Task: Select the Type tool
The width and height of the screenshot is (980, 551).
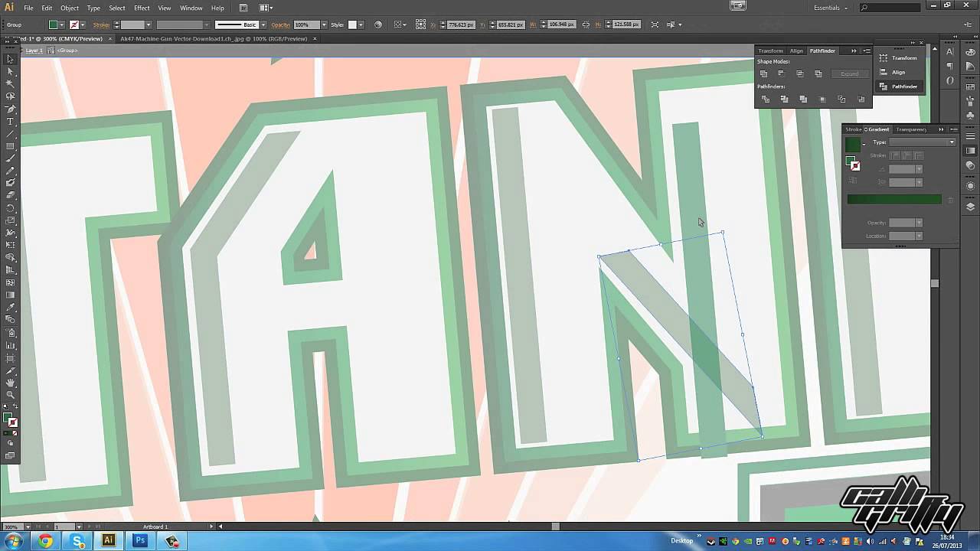Action: pos(11,122)
